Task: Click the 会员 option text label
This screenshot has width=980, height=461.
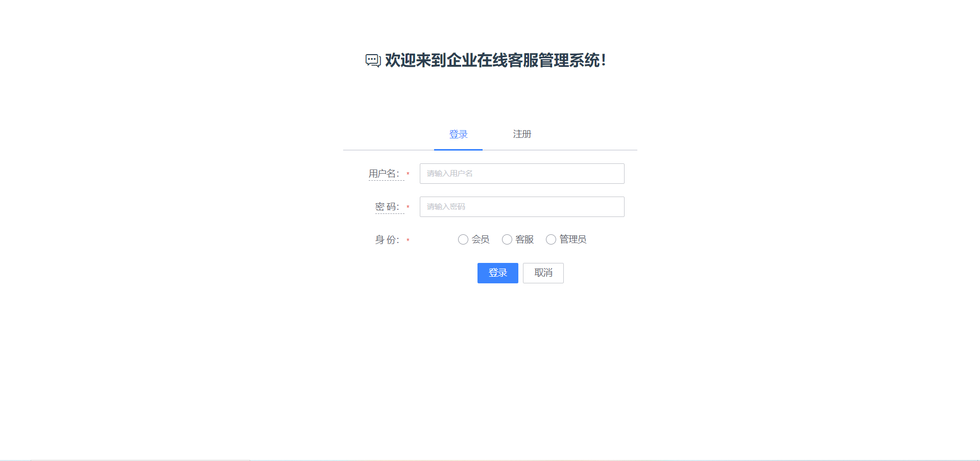Action: (481, 239)
